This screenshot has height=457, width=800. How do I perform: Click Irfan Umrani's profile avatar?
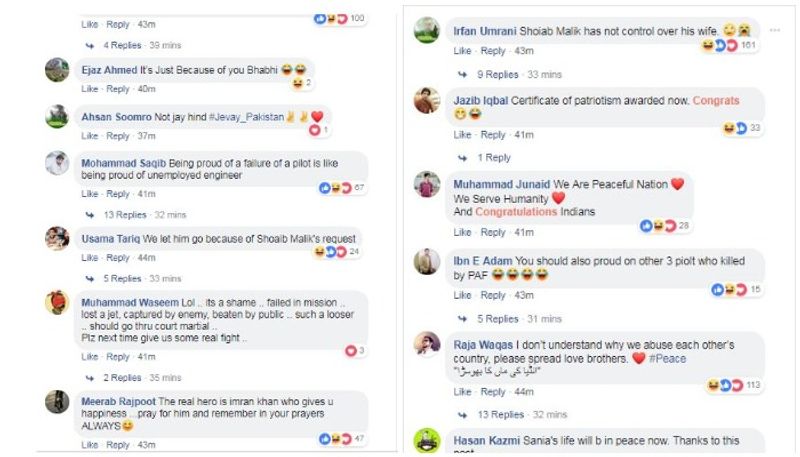(426, 30)
